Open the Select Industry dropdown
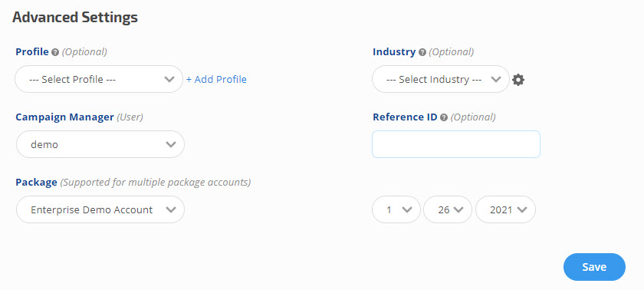 441,79
